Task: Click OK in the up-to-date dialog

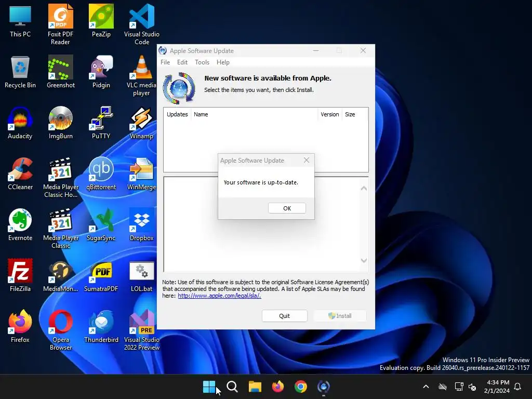Action: coord(287,208)
